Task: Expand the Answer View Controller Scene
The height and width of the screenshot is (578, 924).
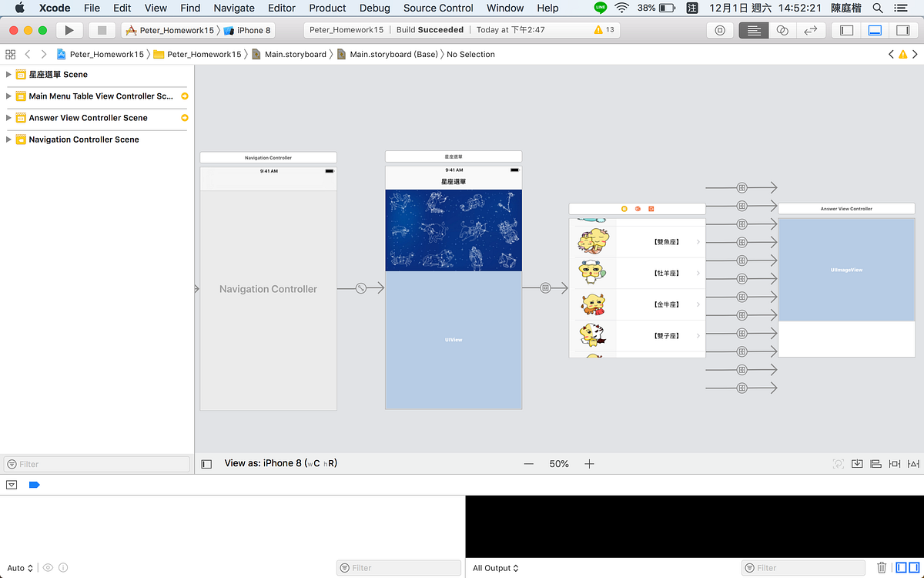Action: (x=9, y=118)
